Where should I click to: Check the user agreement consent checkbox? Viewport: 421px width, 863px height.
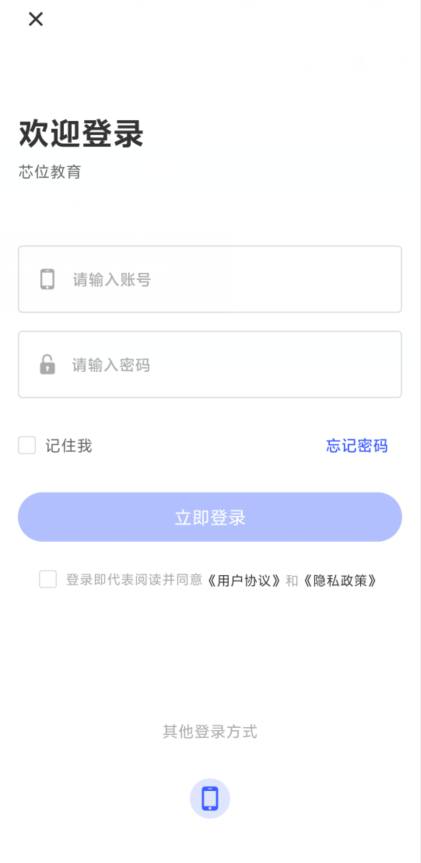tap(48, 579)
